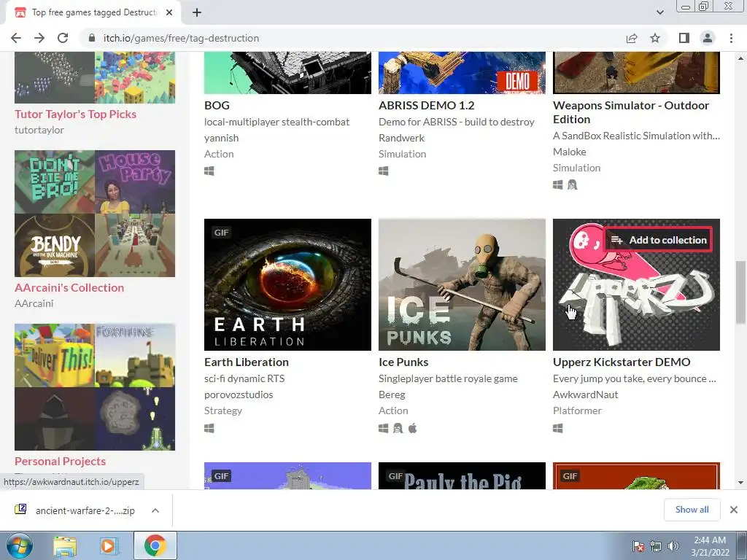
Task: Open the Ice Punks title link
Action: pos(403,362)
